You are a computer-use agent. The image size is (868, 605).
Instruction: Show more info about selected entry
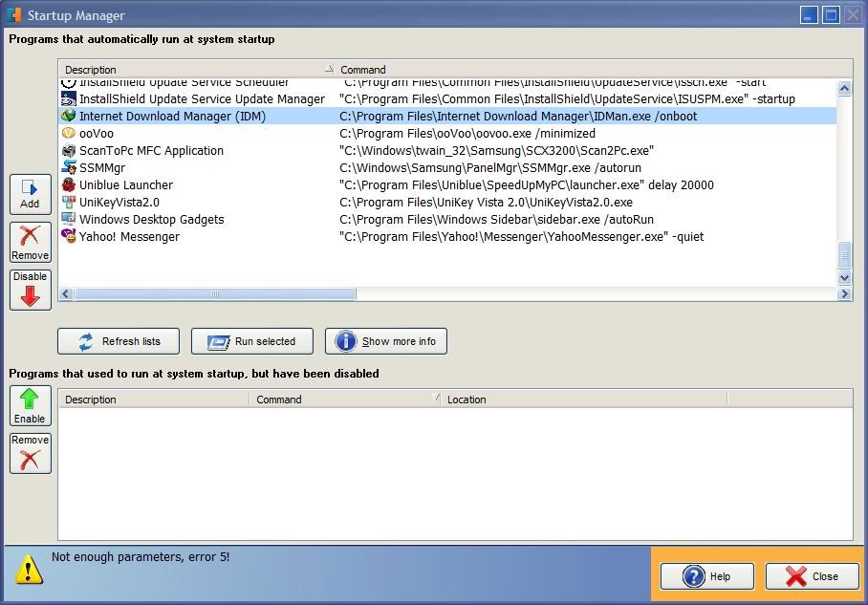(386, 341)
